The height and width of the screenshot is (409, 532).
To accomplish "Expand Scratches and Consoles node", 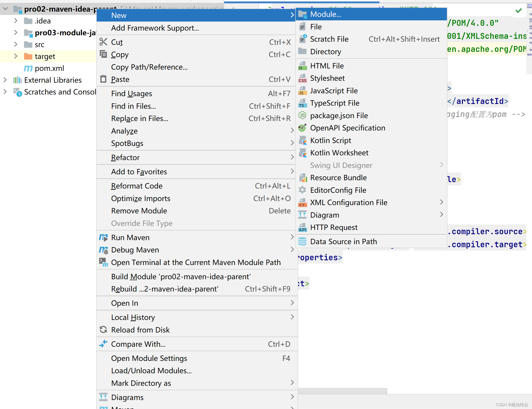I will tap(5, 92).
